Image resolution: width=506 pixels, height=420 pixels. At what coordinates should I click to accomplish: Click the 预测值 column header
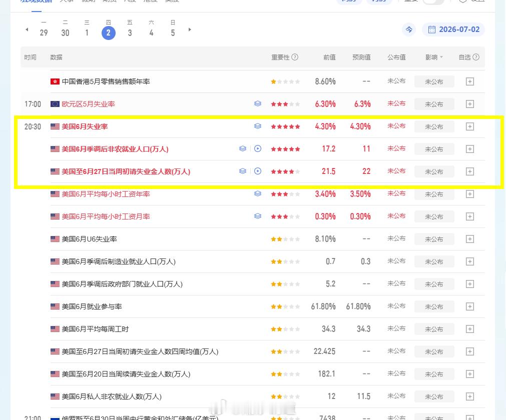[361, 57]
